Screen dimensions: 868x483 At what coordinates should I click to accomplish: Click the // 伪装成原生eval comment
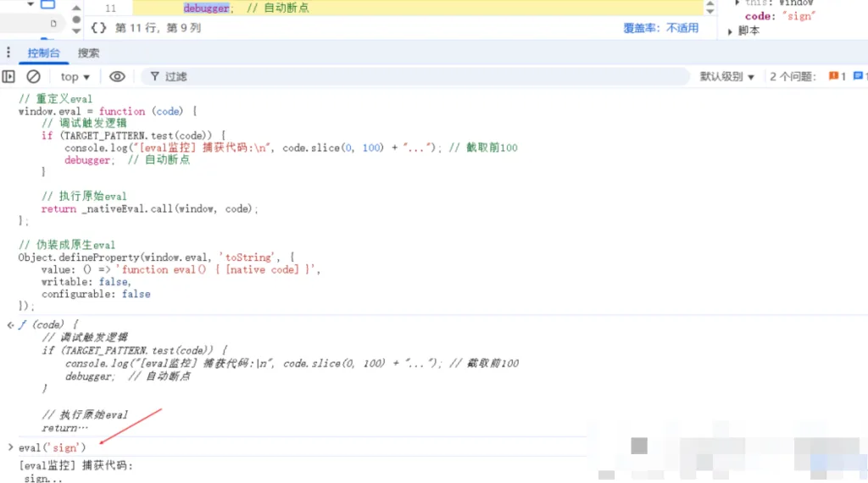(67, 245)
